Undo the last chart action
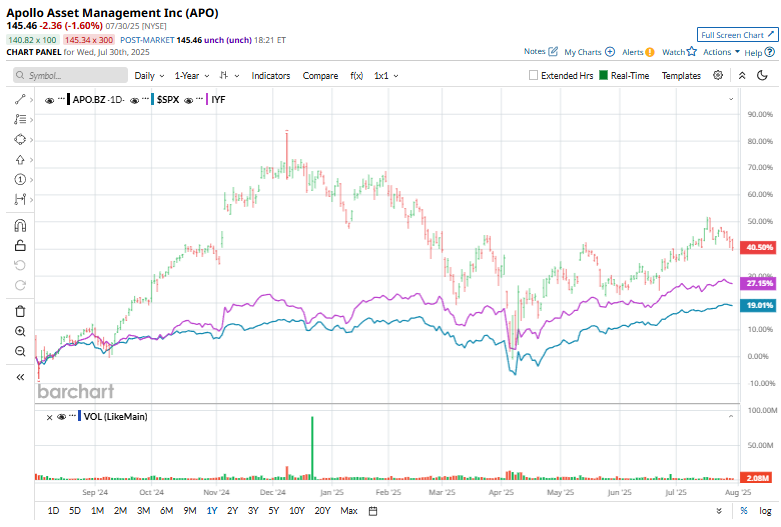 click(20, 265)
